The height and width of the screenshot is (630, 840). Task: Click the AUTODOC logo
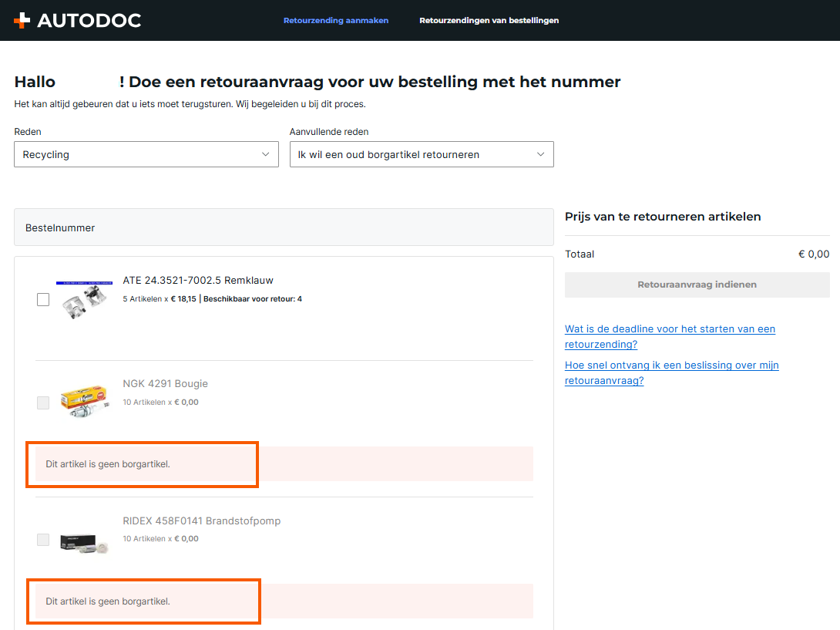pos(77,21)
